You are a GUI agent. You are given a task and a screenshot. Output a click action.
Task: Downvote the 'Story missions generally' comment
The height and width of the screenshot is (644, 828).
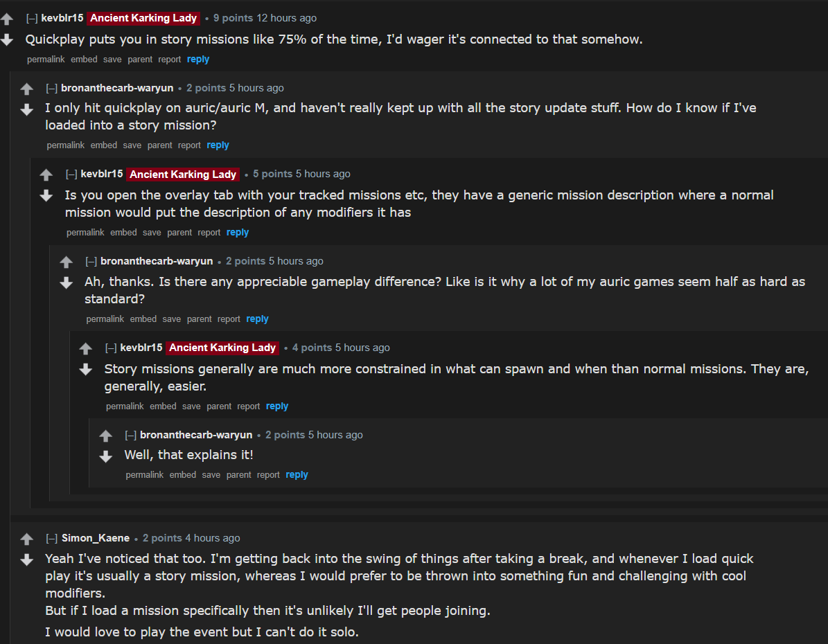coord(86,370)
